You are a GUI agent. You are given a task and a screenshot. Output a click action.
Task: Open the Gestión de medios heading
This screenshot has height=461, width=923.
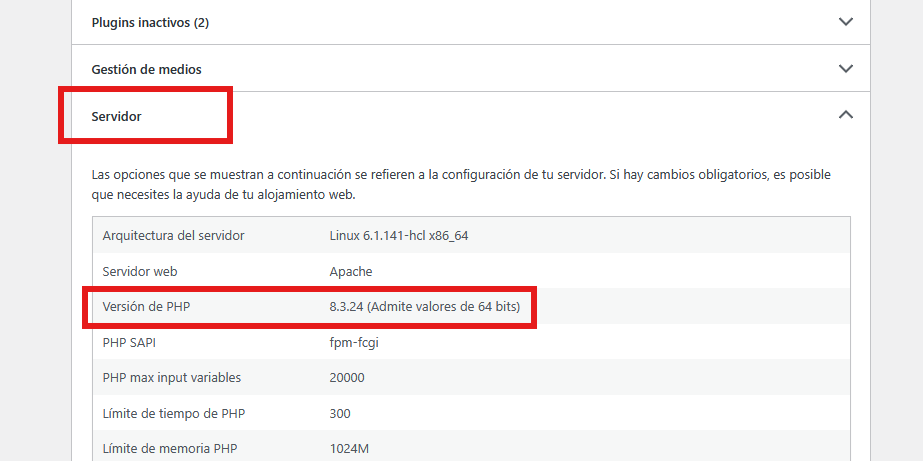[147, 69]
